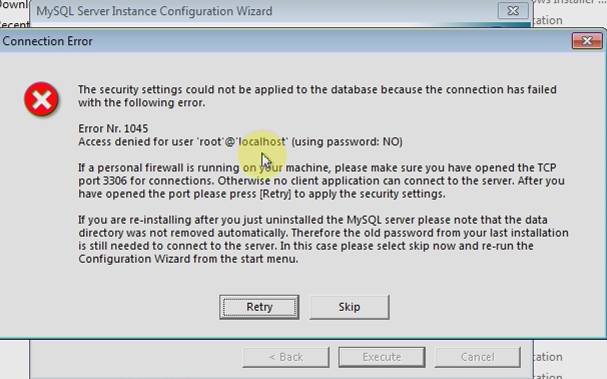Click the wizard window title text
The image size is (607, 379).
[x=154, y=11]
